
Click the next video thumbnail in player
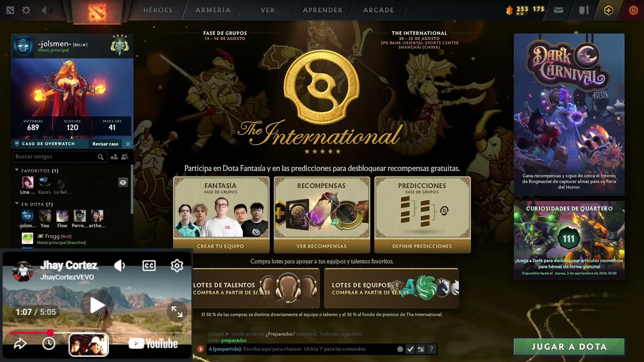pos(89,344)
